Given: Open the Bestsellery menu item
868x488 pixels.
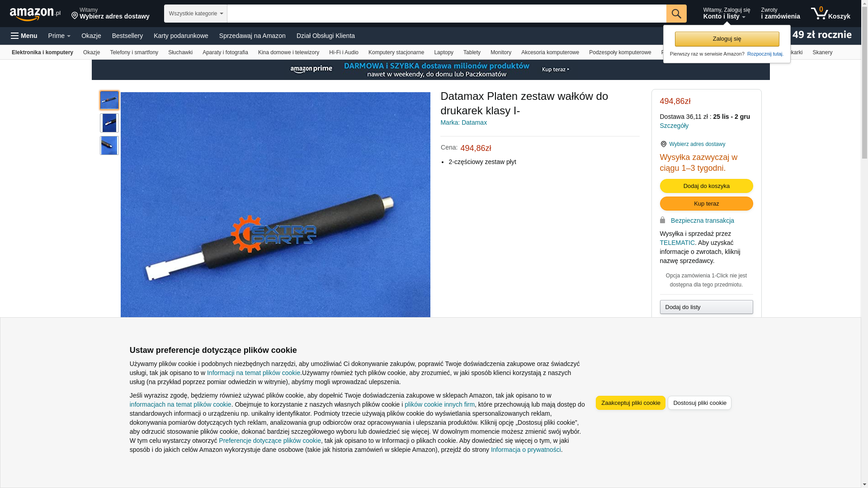Looking at the screenshot, I should [127, 36].
